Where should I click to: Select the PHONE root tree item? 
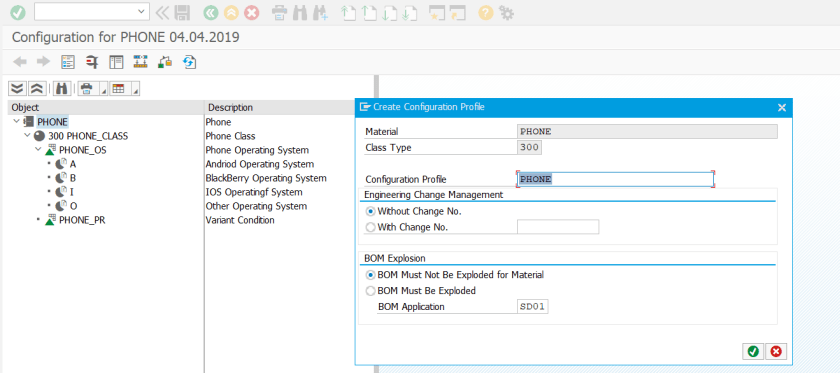(x=52, y=122)
